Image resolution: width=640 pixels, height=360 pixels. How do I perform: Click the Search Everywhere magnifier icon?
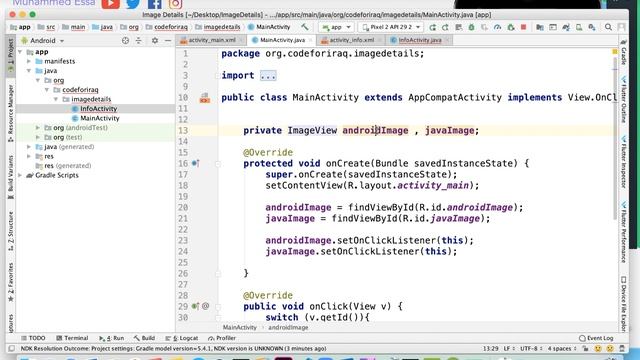tap(608, 27)
